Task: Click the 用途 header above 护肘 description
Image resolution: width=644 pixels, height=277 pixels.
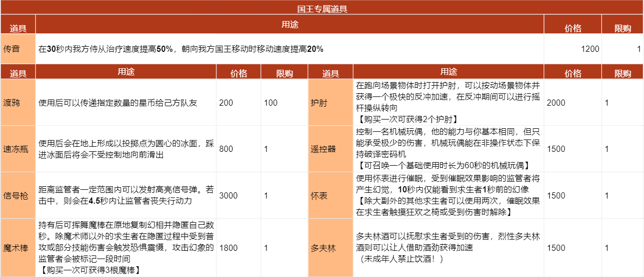Action: point(448,72)
